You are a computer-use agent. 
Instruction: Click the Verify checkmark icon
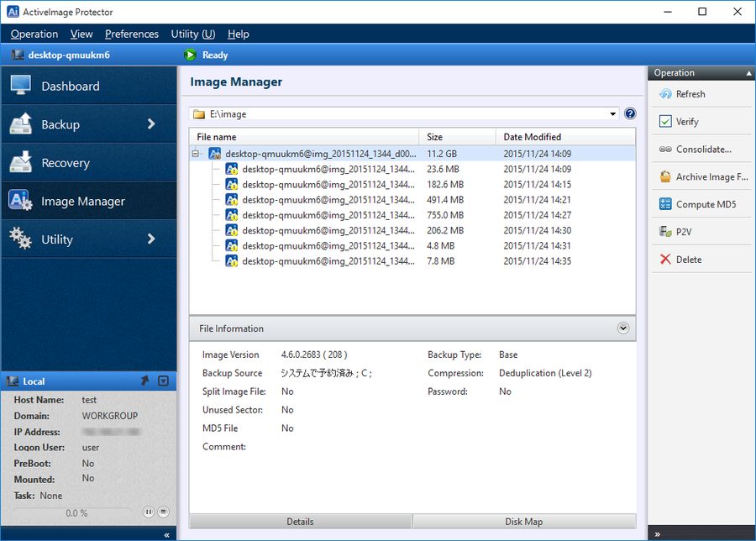(x=665, y=122)
